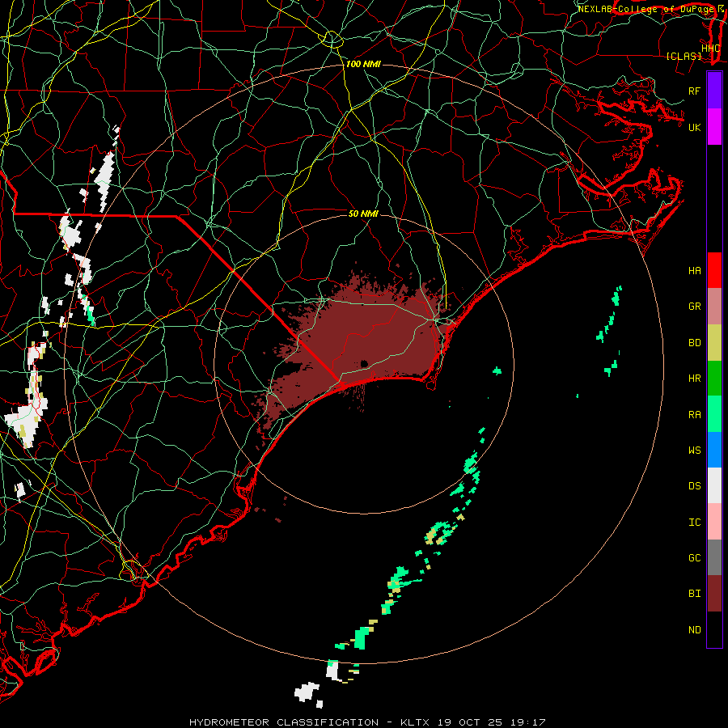Click the HA red legend swatch
The width and height of the screenshot is (728, 728).
[714, 270]
